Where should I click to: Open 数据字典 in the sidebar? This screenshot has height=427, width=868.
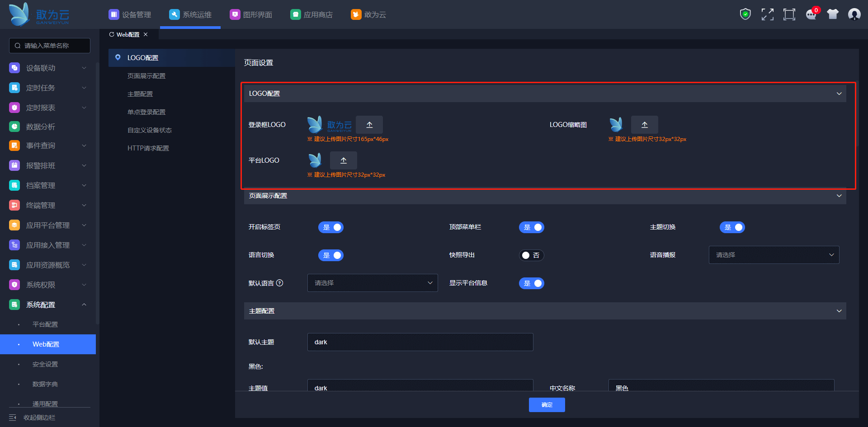click(x=45, y=384)
